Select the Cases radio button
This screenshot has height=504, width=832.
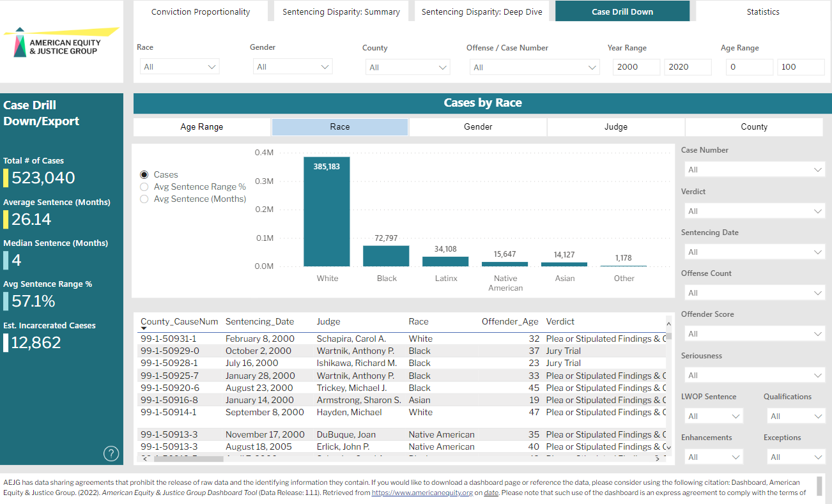pos(144,174)
